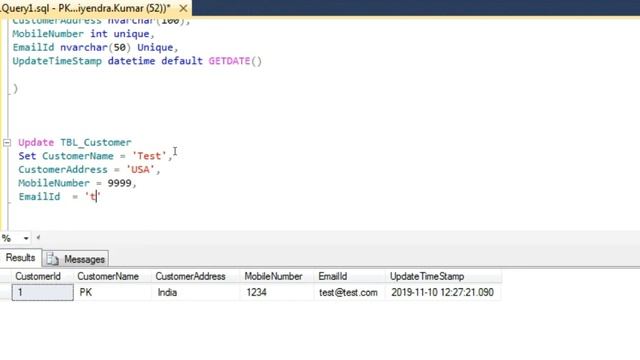Close the Query1.sql tab
The image size is (640, 360).
pos(184,8)
